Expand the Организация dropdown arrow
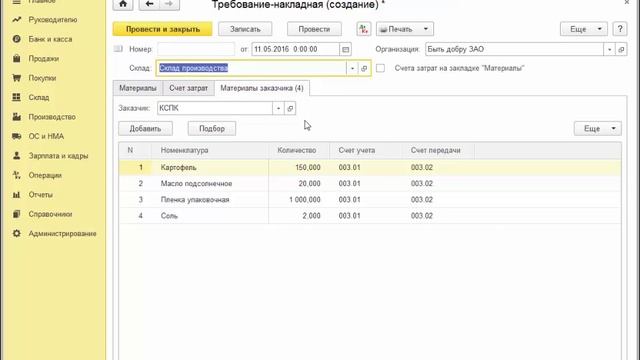This screenshot has width=640, height=360. [609, 49]
